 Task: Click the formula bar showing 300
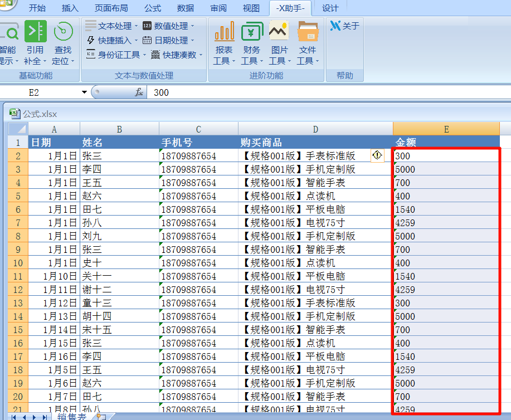click(x=329, y=92)
